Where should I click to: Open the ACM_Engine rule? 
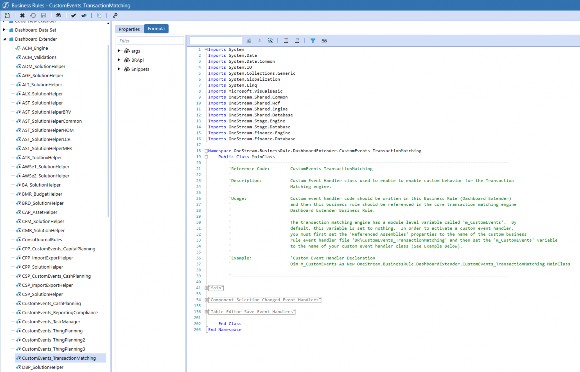pyautogui.click(x=35, y=48)
